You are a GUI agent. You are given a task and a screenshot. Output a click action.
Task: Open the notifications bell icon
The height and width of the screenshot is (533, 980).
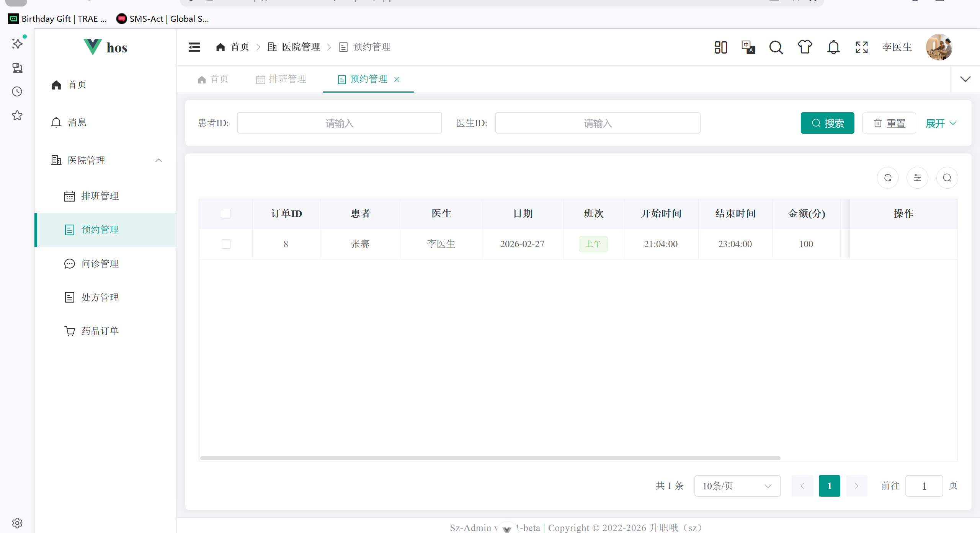pos(833,47)
